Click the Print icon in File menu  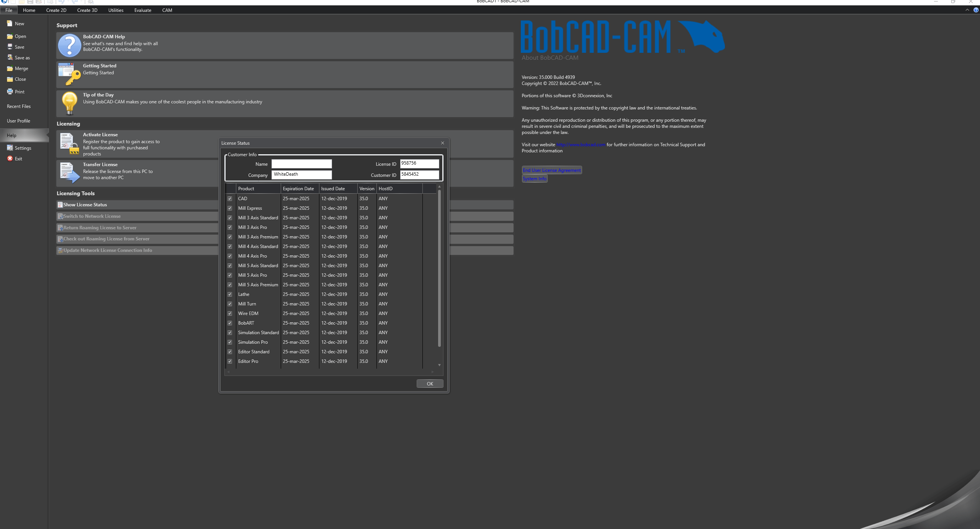pos(10,91)
